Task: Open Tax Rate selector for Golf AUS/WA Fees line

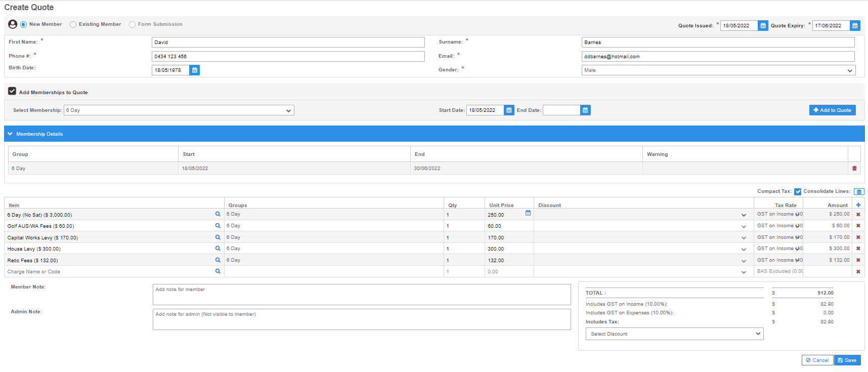Action: tap(779, 226)
